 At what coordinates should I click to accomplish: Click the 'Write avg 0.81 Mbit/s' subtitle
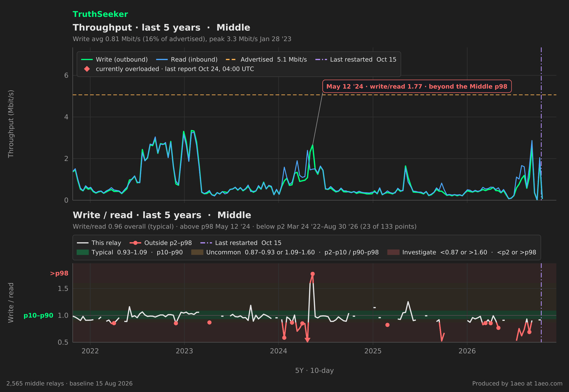182,39
